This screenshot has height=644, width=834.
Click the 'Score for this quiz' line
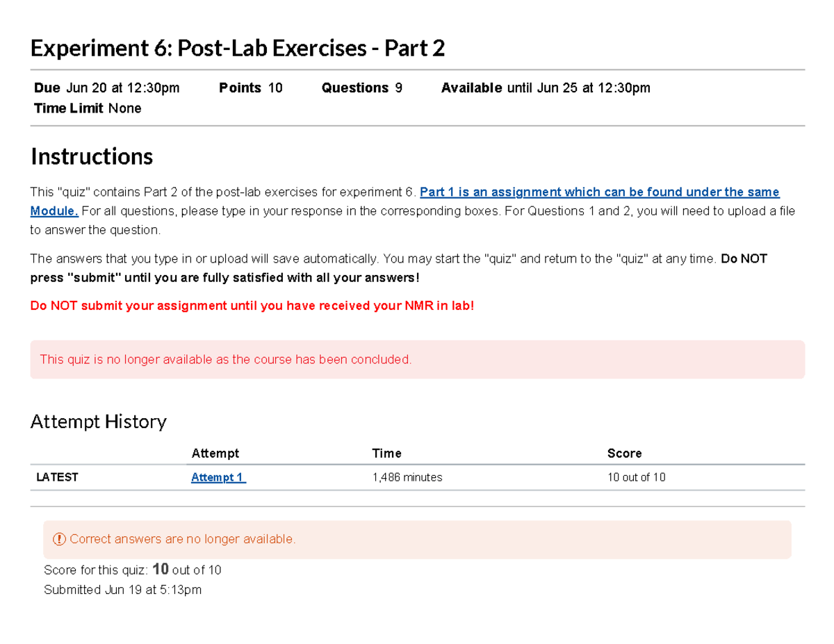(132, 570)
